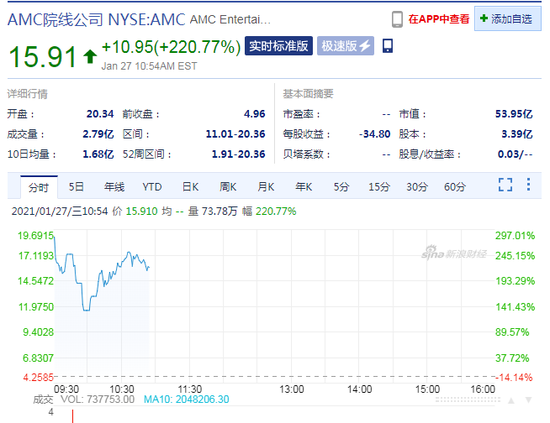Open the fullscreen chart icon

click(505, 184)
